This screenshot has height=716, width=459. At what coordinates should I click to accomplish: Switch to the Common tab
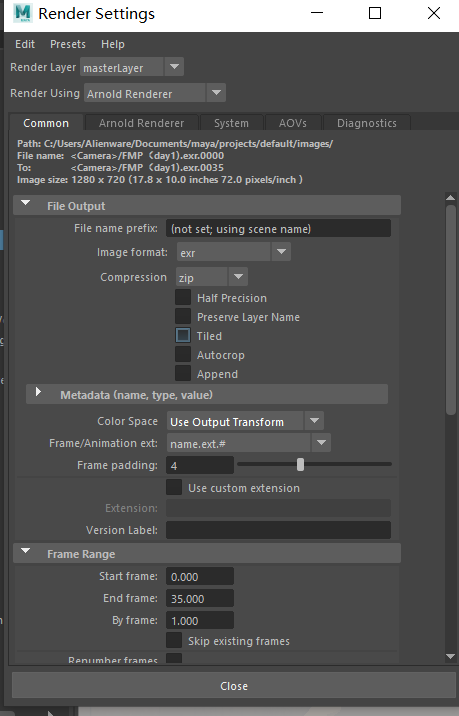[46, 123]
